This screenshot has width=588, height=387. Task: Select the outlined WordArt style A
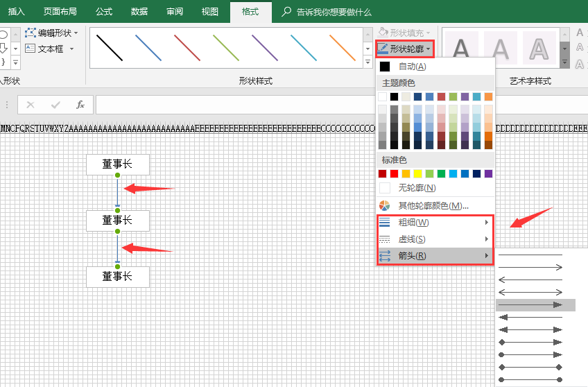click(x=539, y=48)
